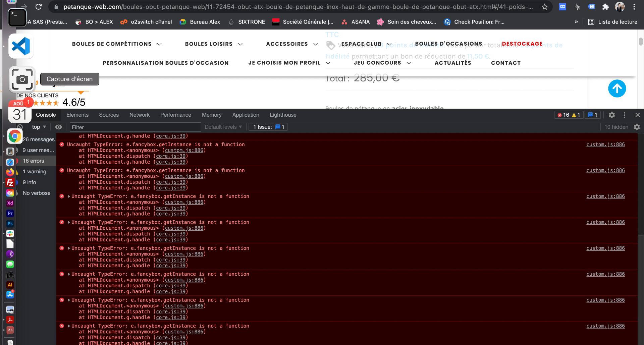
Task: Open console settings gear beside 10 hidden
Action: (637, 127)
